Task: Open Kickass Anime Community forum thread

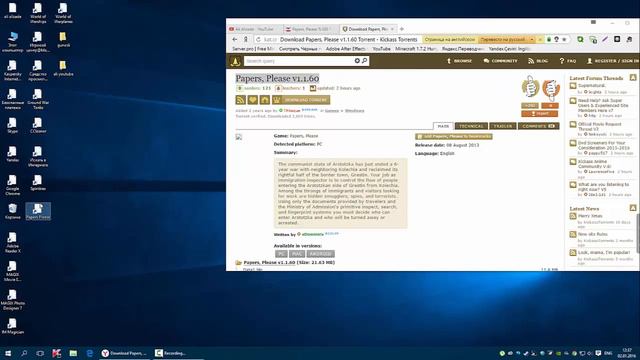Action: pos(594,164)
